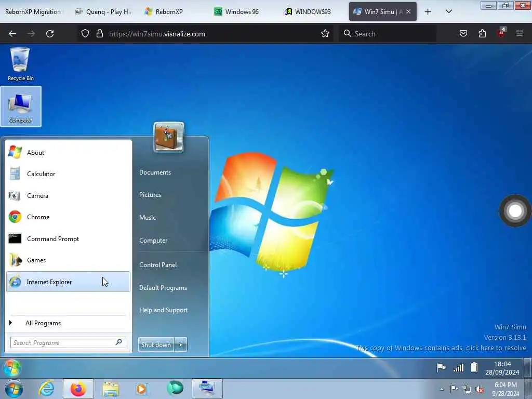This screenshot has width=532, height=399.
Task: Click computer app icon on host taskbar
Action: (207, 389)
